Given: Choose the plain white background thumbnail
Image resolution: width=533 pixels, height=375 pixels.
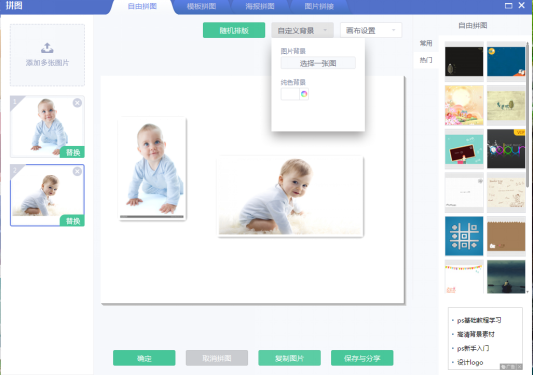Looking at the screenshot, I should [x=464, y=192].
